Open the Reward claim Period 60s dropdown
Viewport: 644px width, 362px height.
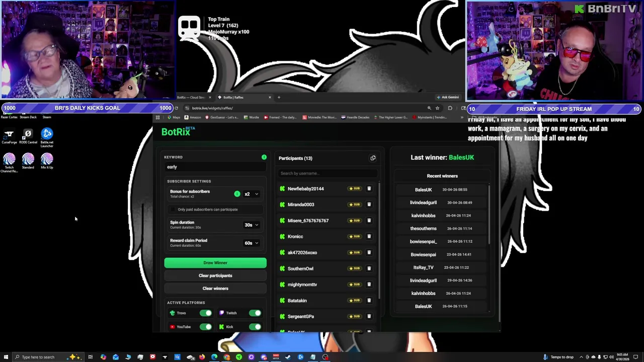click(x=252, y=243)
